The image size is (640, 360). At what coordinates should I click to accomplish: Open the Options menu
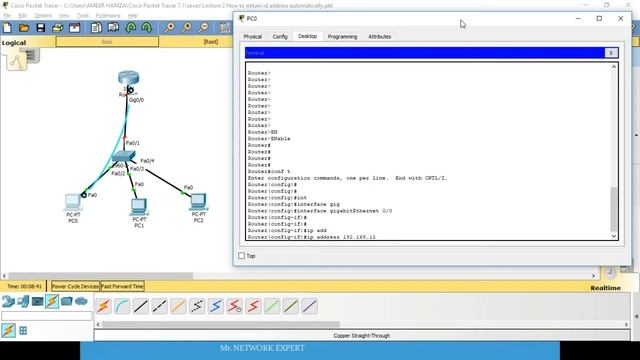click(43, 16)
